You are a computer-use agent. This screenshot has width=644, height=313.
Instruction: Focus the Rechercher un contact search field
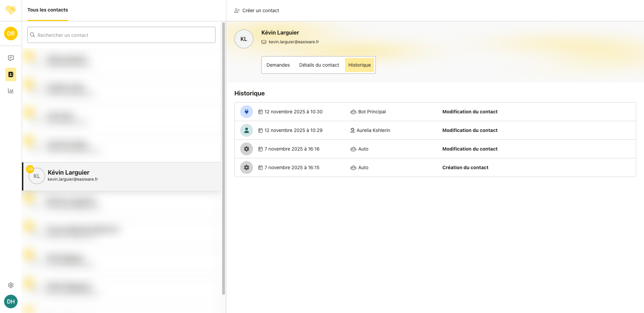[121, 35]
